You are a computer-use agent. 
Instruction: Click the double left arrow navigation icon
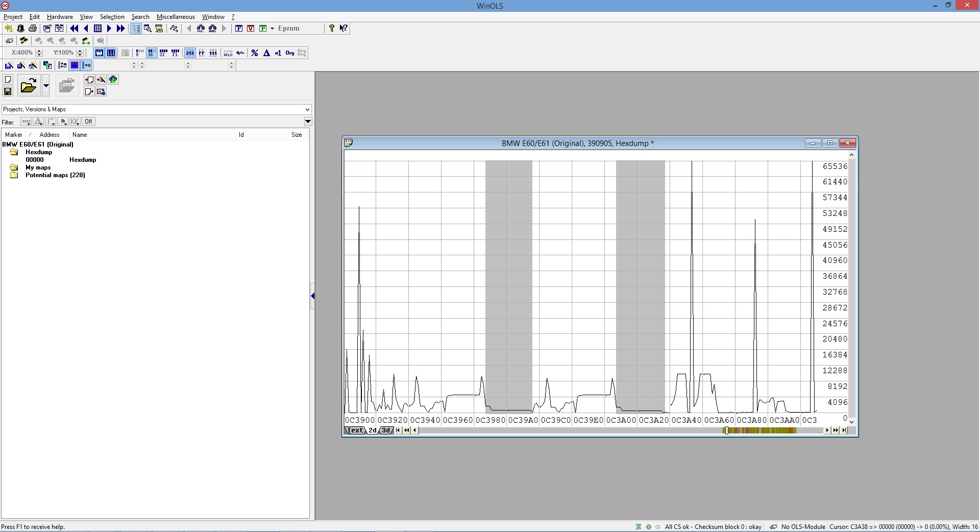tap(74, 29)
